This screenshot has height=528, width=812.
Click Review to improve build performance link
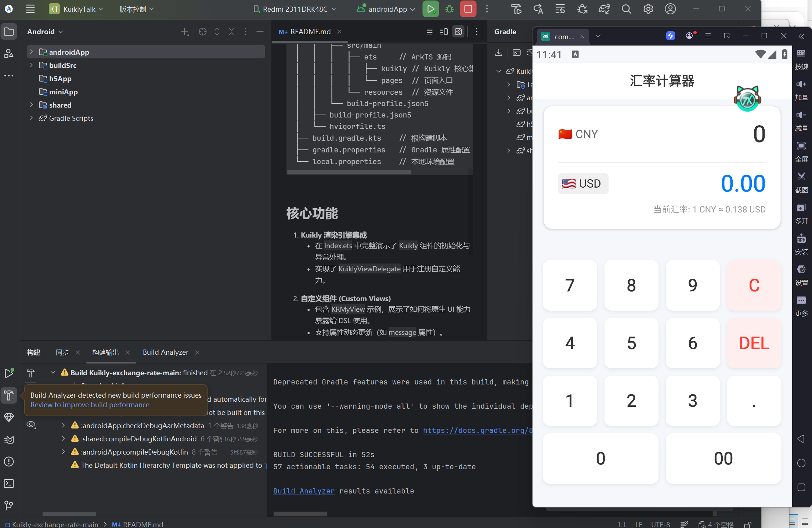pyautogui.click(x=90, y=405)
